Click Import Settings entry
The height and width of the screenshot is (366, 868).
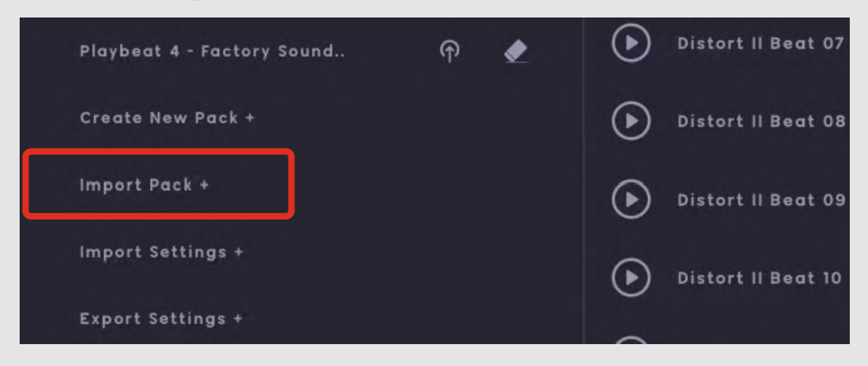click(162, 252)
